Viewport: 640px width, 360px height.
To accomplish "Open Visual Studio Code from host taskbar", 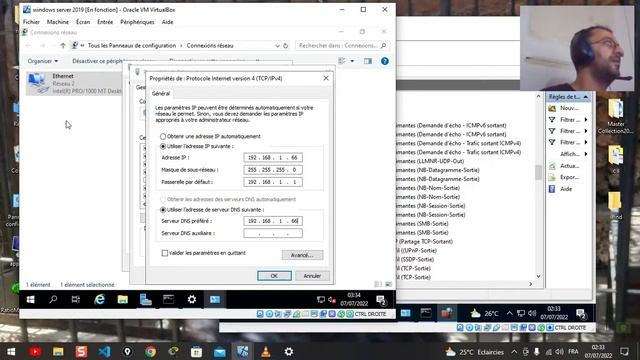I will point(104,351).
